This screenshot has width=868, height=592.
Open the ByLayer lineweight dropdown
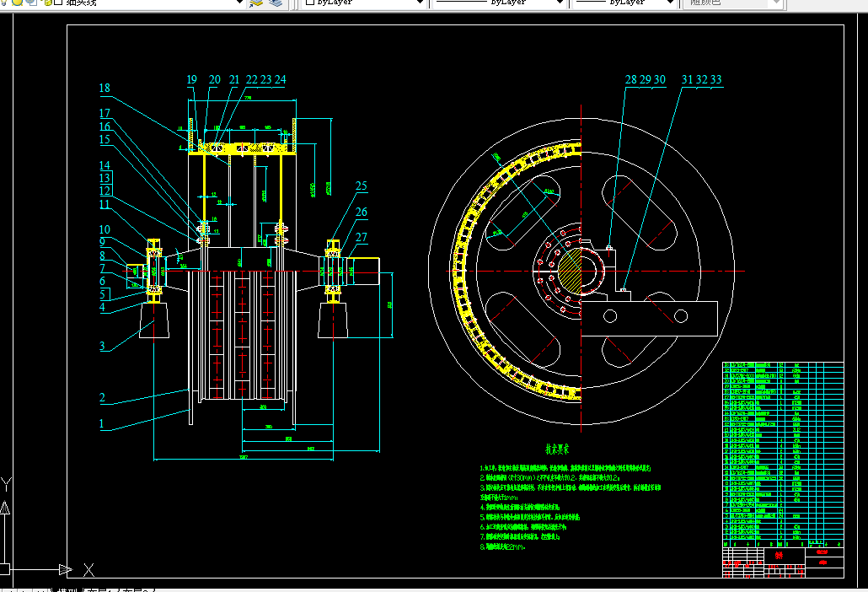pos(670,3)
